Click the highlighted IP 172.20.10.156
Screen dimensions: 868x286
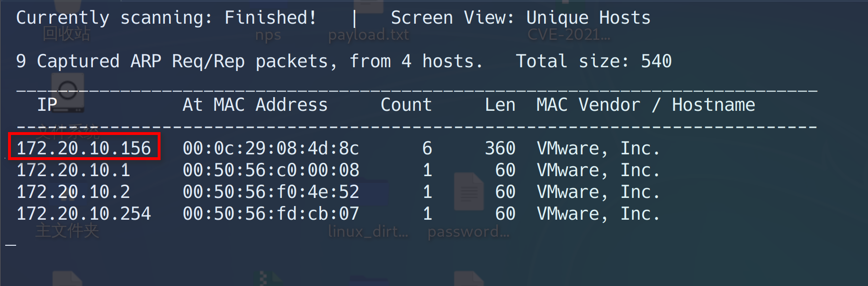(84, 148)
